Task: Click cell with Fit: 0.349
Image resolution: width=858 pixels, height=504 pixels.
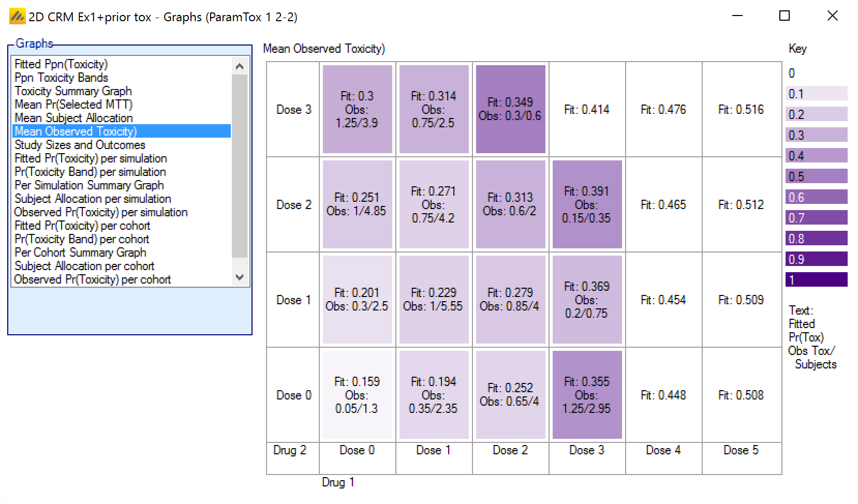Action: (510, 109)
